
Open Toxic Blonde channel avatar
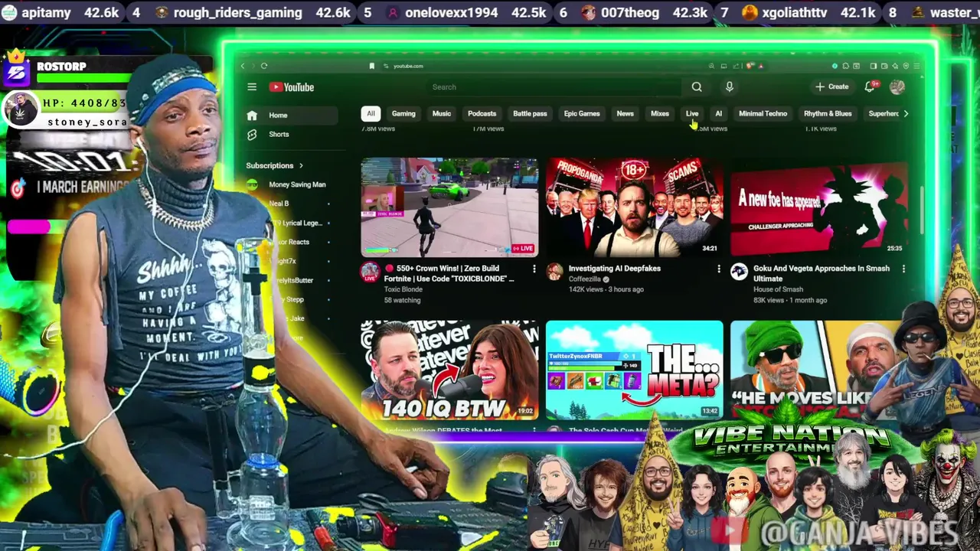(x=371, y=272)
